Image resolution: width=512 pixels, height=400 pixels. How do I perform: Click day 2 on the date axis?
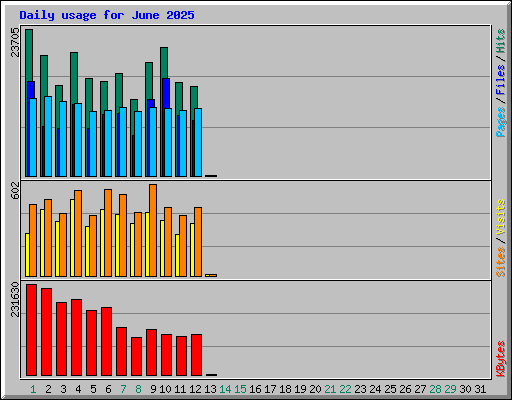click(x=48, y=389)
